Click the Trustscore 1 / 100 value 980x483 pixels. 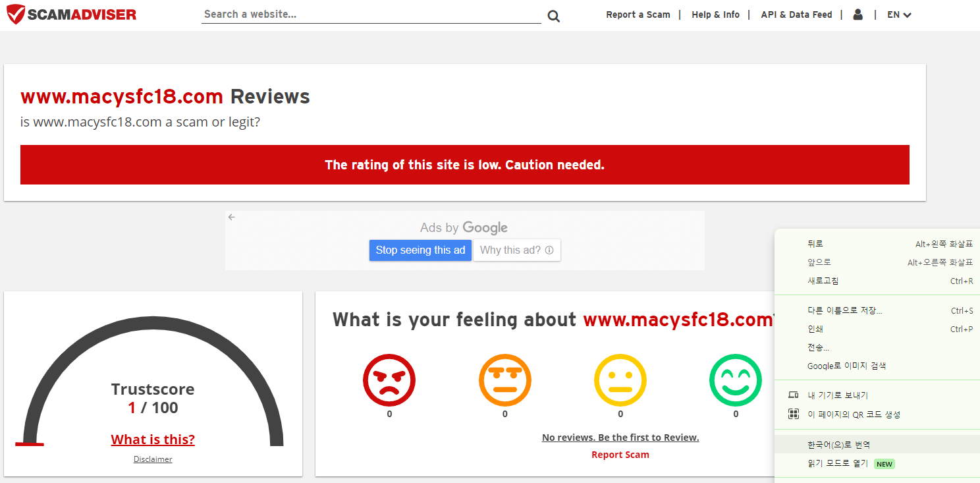(153, 408)
